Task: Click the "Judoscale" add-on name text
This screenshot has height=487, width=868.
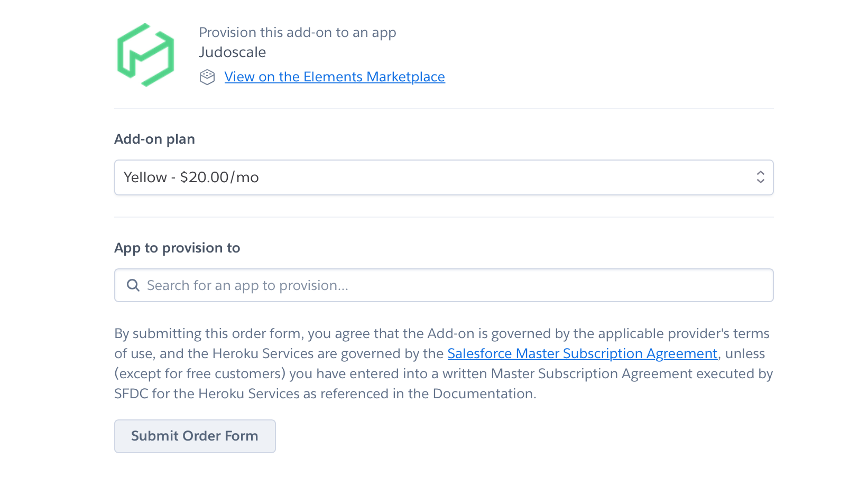Action: (232, 52)
